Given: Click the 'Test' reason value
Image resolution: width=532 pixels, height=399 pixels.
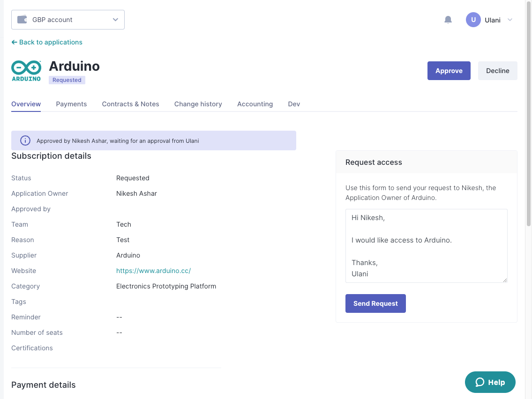Looking at the screenshot, I should (123, 240).
